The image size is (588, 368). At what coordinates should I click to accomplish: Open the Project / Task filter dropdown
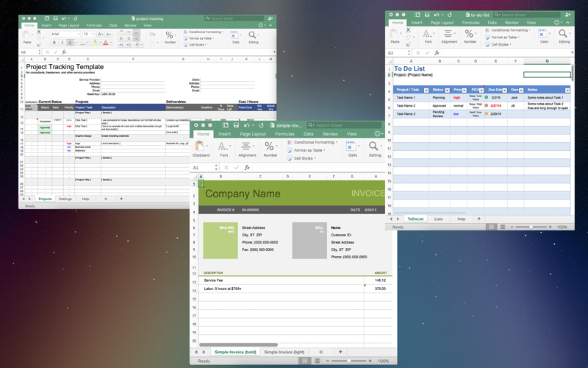pos(426,90)
